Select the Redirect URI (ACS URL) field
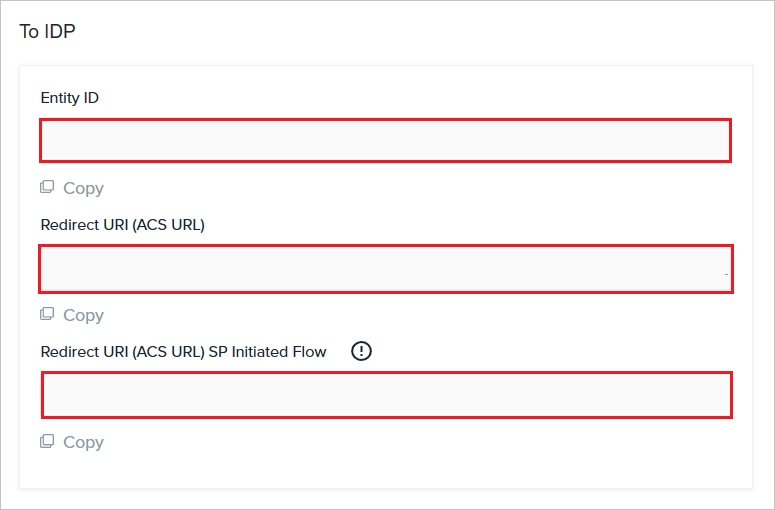 point(386,269)
